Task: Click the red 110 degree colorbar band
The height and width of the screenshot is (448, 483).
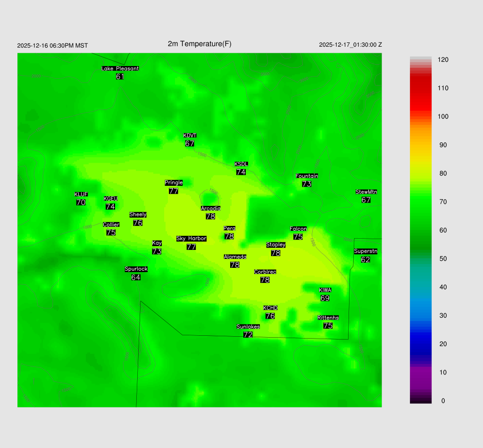Action: (x=421, y=89)
